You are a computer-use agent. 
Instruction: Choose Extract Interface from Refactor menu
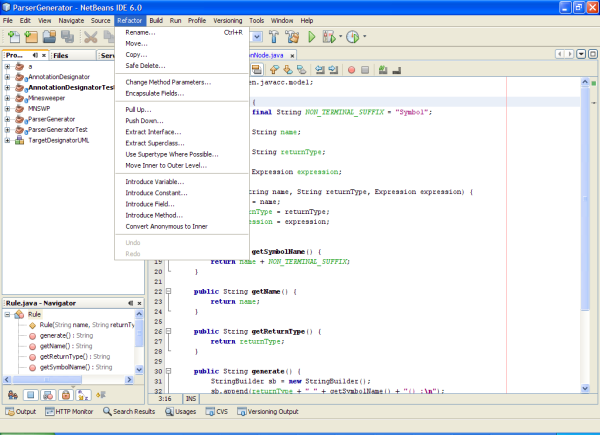[x=153, y=132]
